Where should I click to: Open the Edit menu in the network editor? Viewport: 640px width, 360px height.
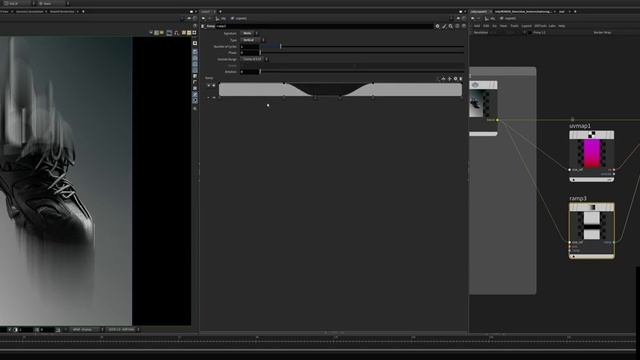[486, 26]
